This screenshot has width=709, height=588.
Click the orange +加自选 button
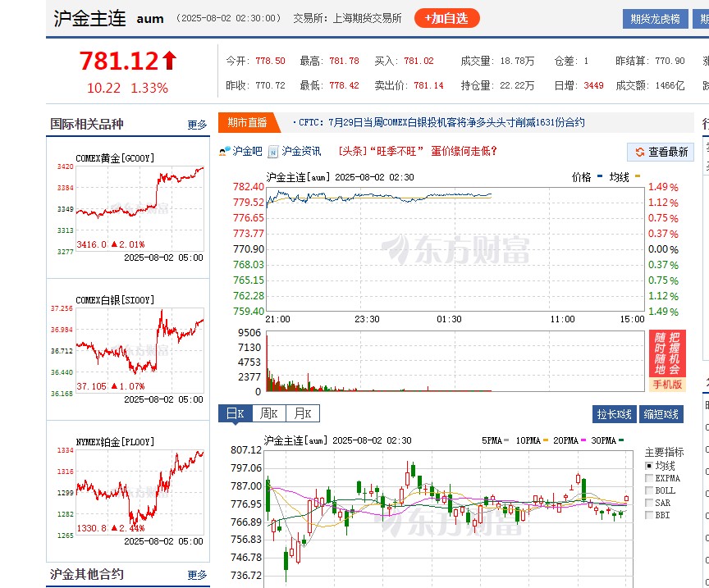coord(447,16)
